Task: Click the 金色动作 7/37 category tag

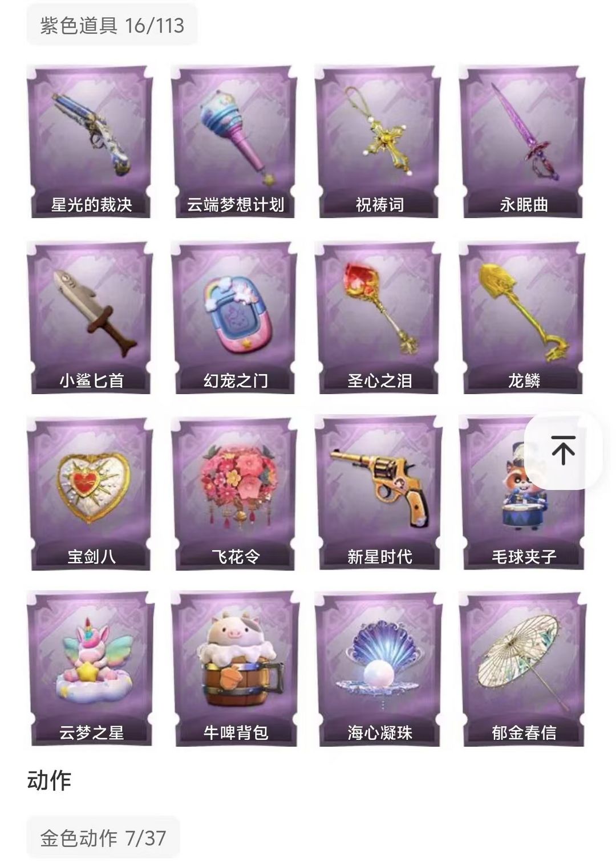Action: click(x=103, y=837)
